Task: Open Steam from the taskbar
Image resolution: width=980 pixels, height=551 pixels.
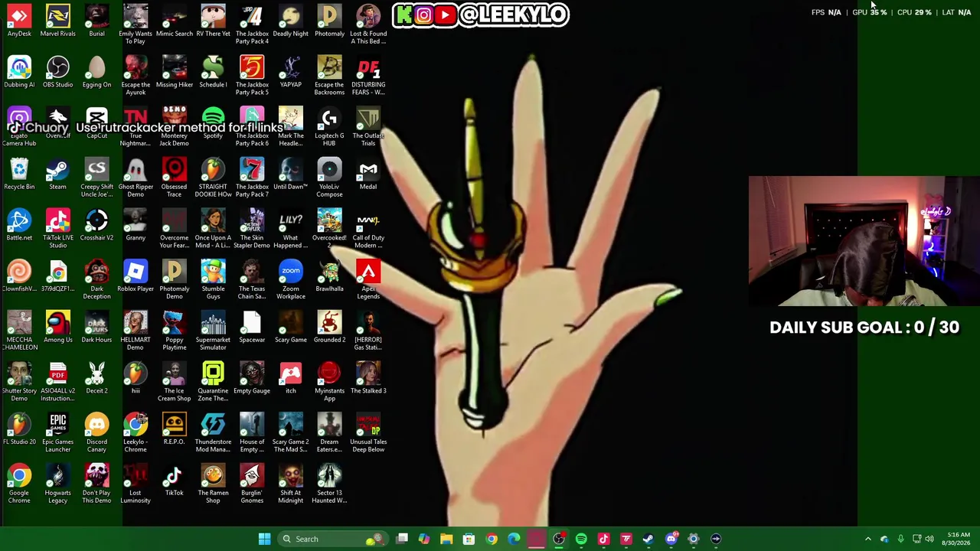Action: click(648, 539)
